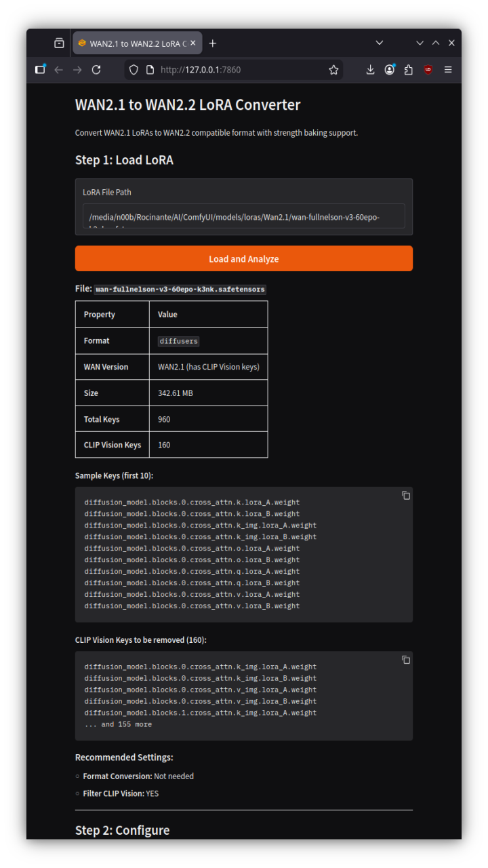This screenshot has height=868, width=488.
Task: Open the uBlock Origin extension icon
Action: point(428,70)
